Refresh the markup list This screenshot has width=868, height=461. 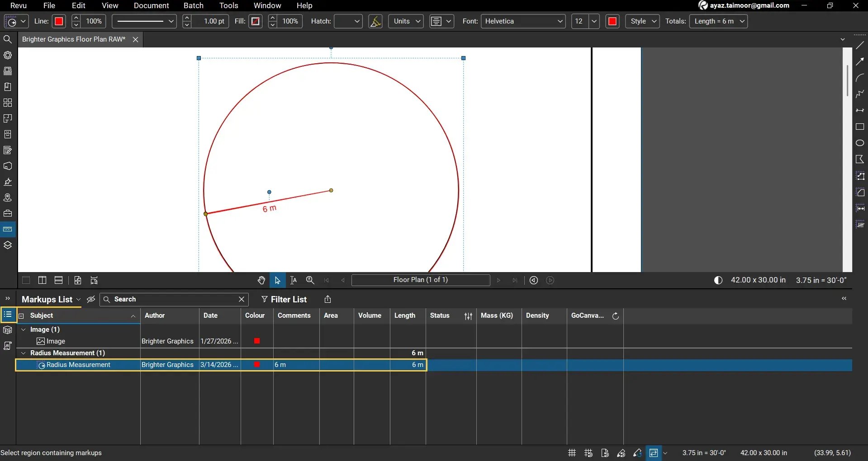click(x=616, y=316)
